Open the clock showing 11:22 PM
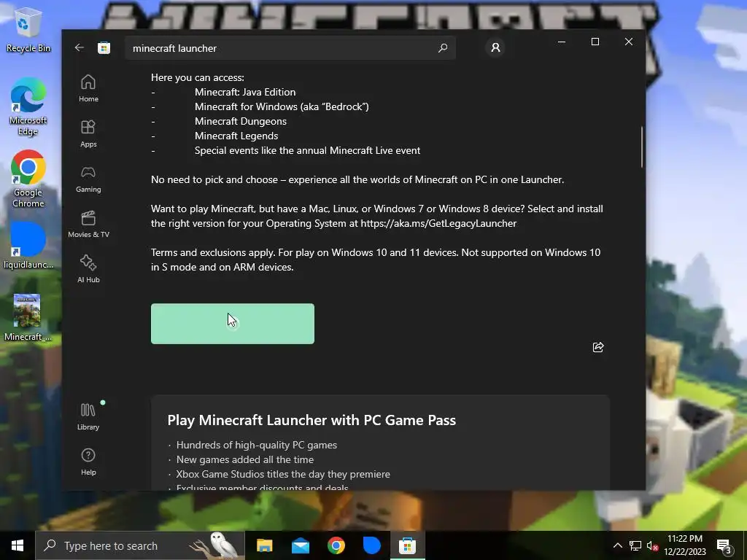 click(x=685, y=545)
